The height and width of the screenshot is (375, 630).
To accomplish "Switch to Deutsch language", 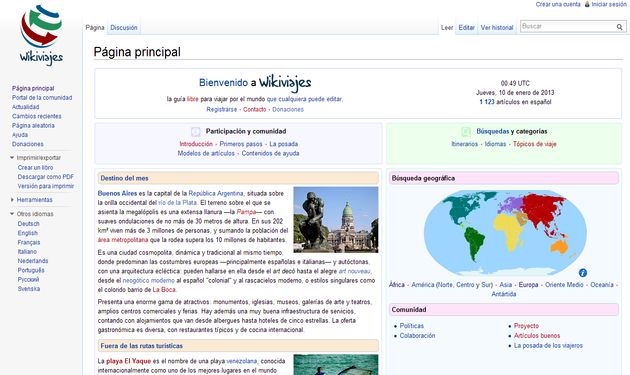I will (x=29, y=224).
